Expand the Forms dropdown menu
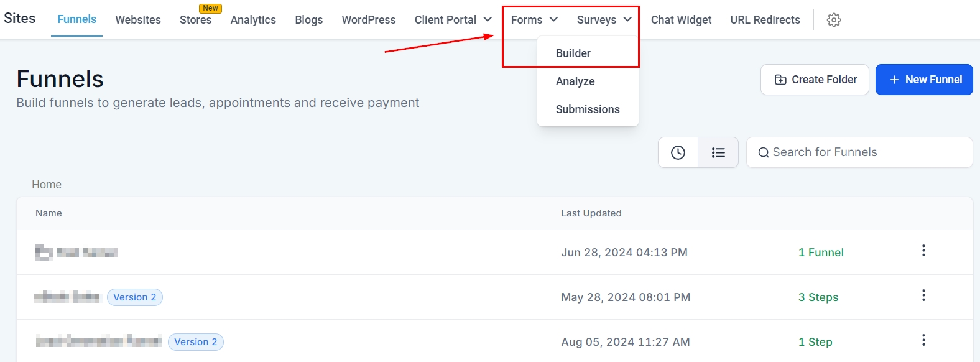This screenshot has width=980, height=362. [534, 20]
